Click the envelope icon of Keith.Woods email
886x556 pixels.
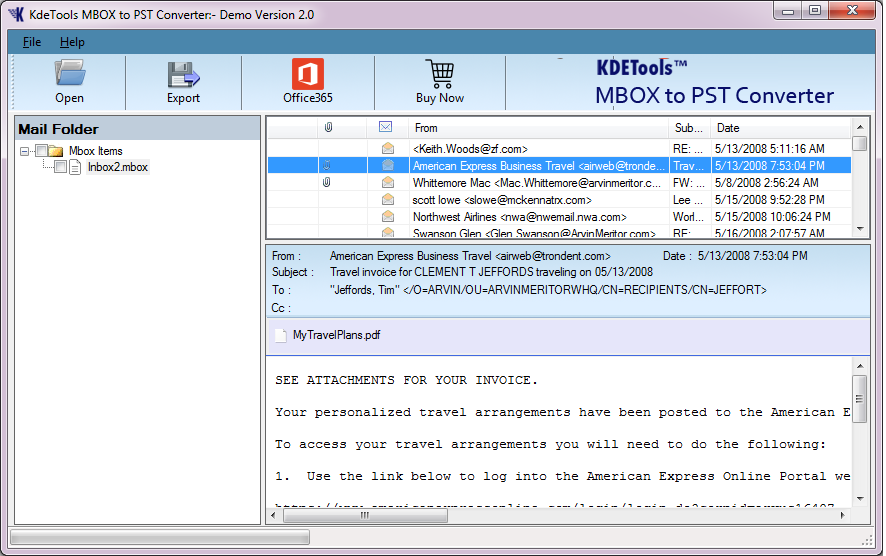[x=388, y=149]
